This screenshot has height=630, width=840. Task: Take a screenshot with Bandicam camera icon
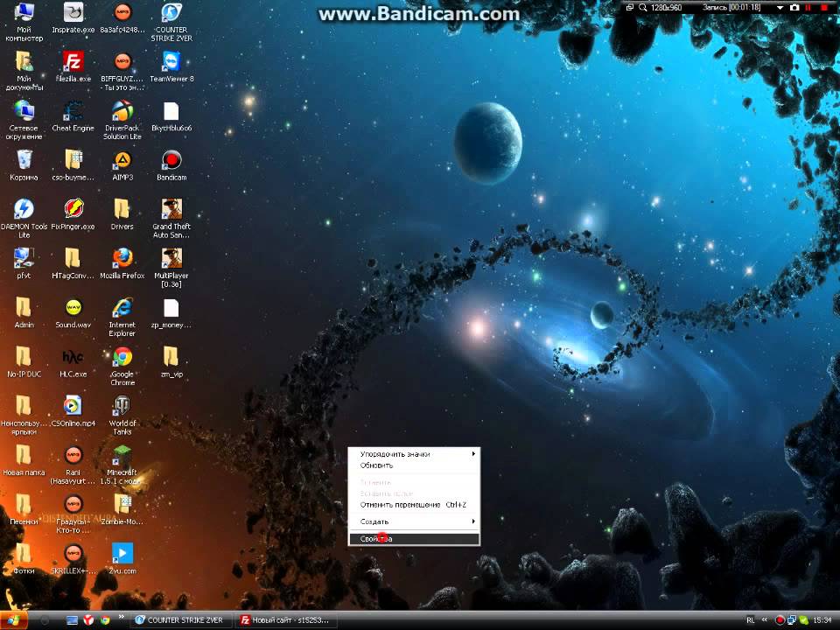794,8
